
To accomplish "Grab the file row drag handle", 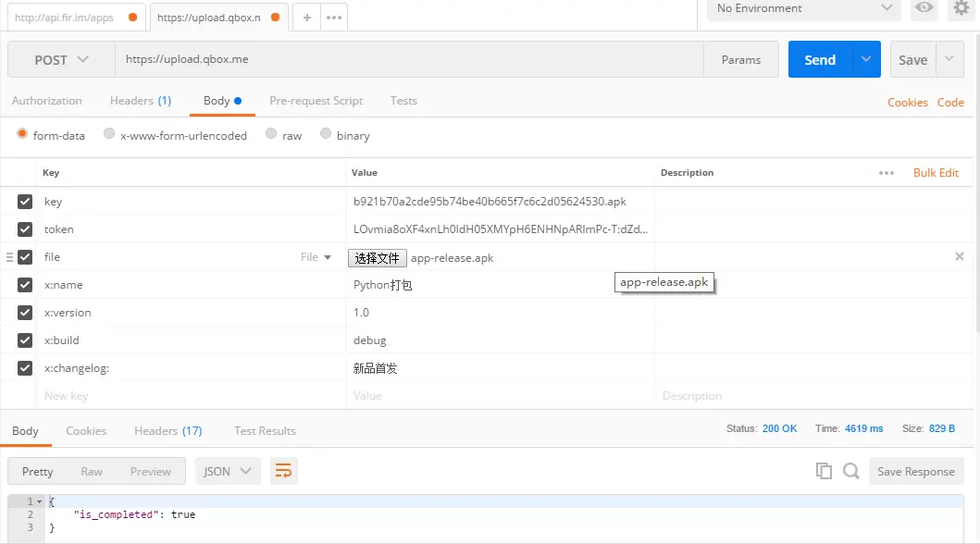I will coord(9,257).
